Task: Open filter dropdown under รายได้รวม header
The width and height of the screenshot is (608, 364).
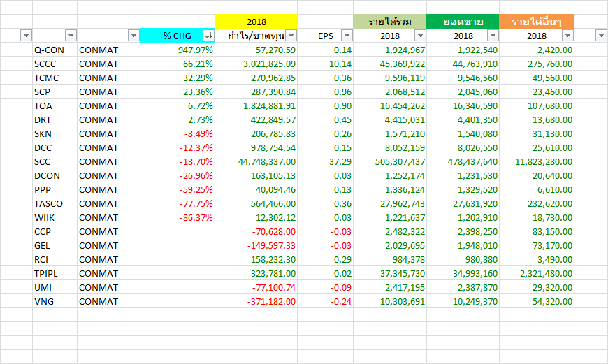Action: point(419,36)
